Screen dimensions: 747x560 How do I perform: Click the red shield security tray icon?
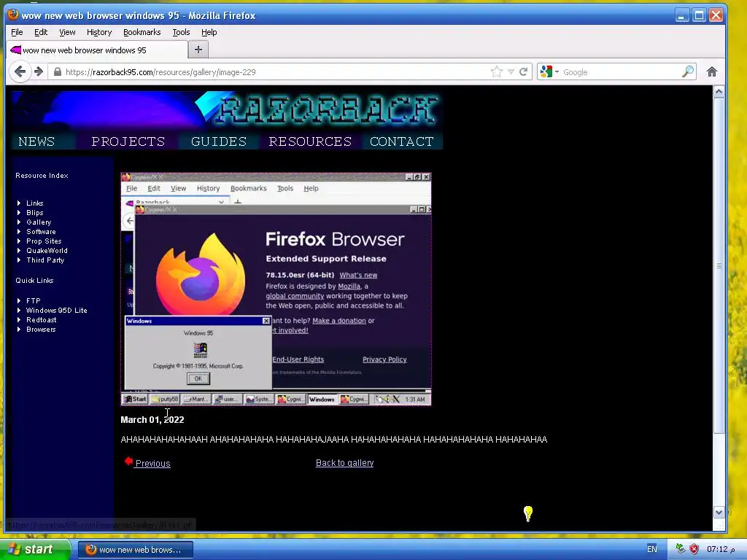click(x=694, y=549)
